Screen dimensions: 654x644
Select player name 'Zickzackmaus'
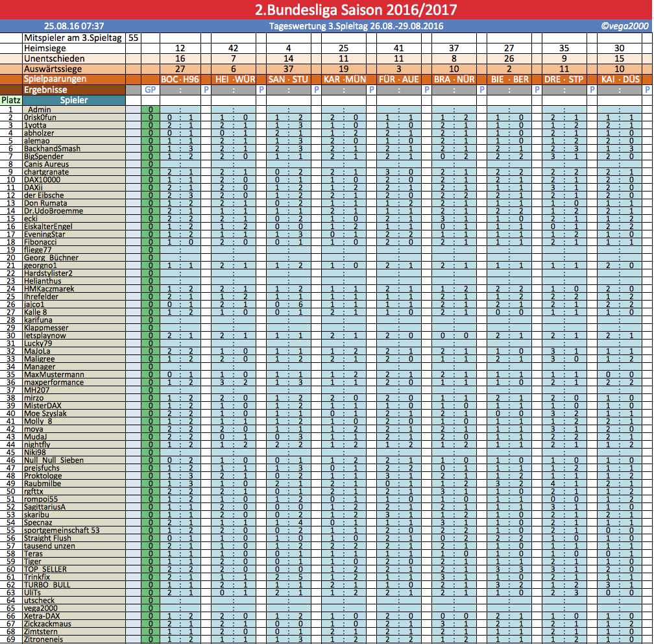(x=47, y=624)
